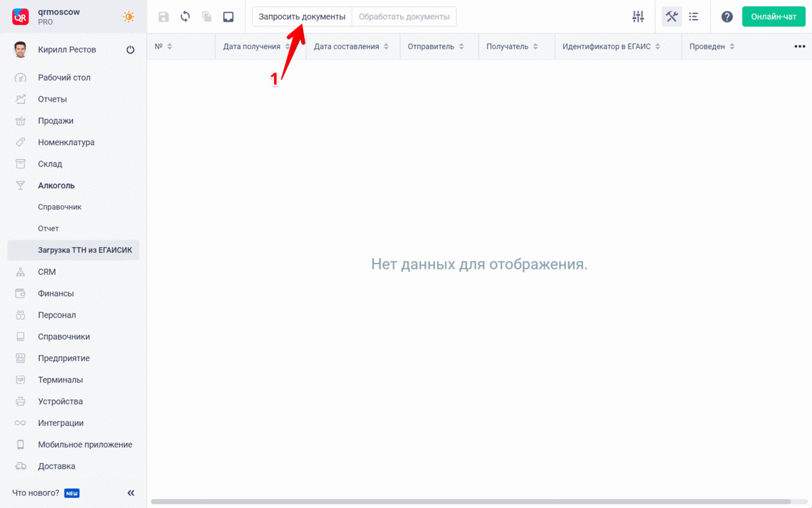Image resolution: width=812 pixels, height=508 pixels.
Task: Click the Отчеты chart icon
Action: coord(20,99)
